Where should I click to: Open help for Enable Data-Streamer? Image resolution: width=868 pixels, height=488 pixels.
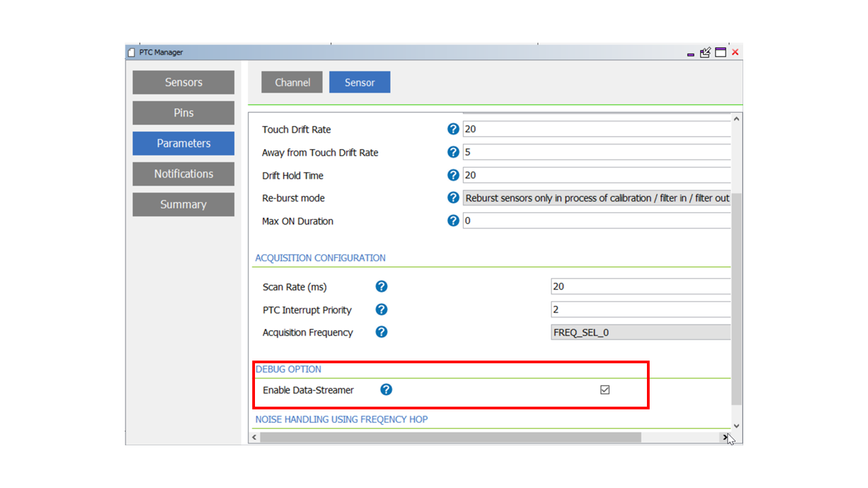click(387, 390)
